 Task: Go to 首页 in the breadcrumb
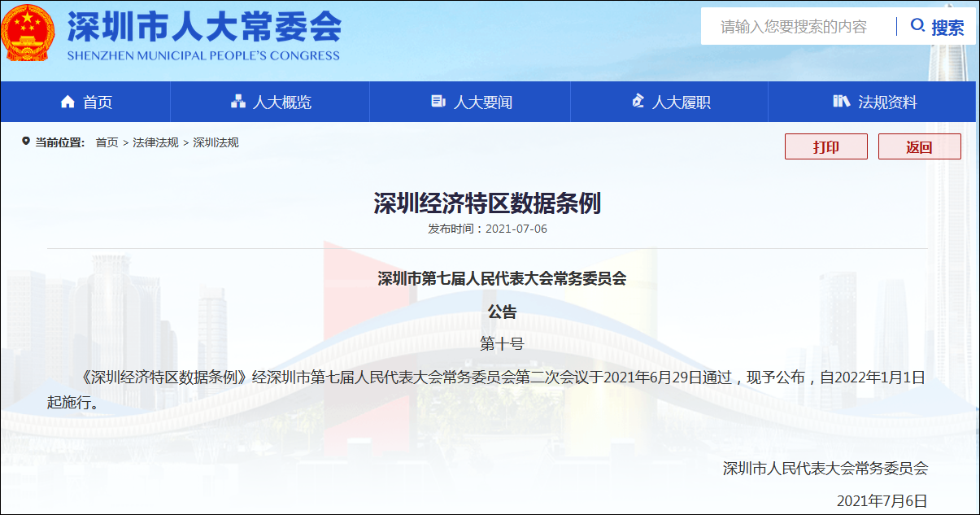(107, 142)
